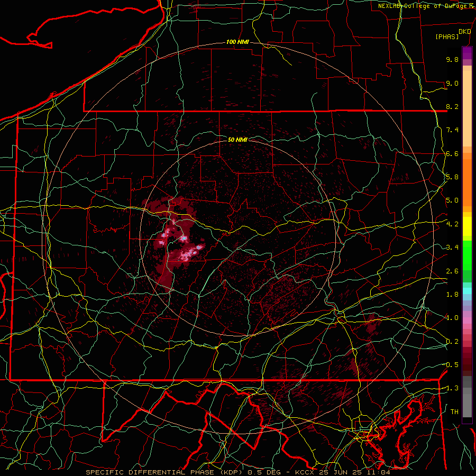This screenshot has width=476, height=476.
Task: Click the bright KDP echo core on the radar
Action: click(x=184, y=239)
